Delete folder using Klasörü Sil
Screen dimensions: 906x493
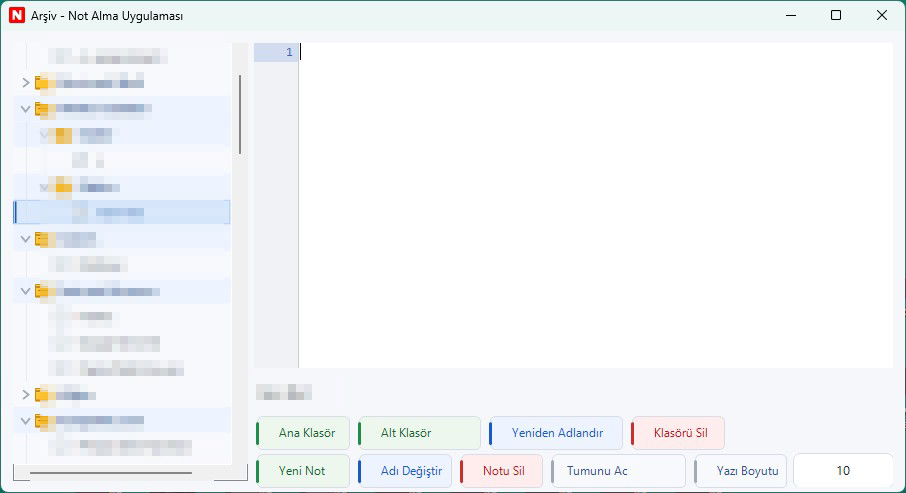point(679,433)
